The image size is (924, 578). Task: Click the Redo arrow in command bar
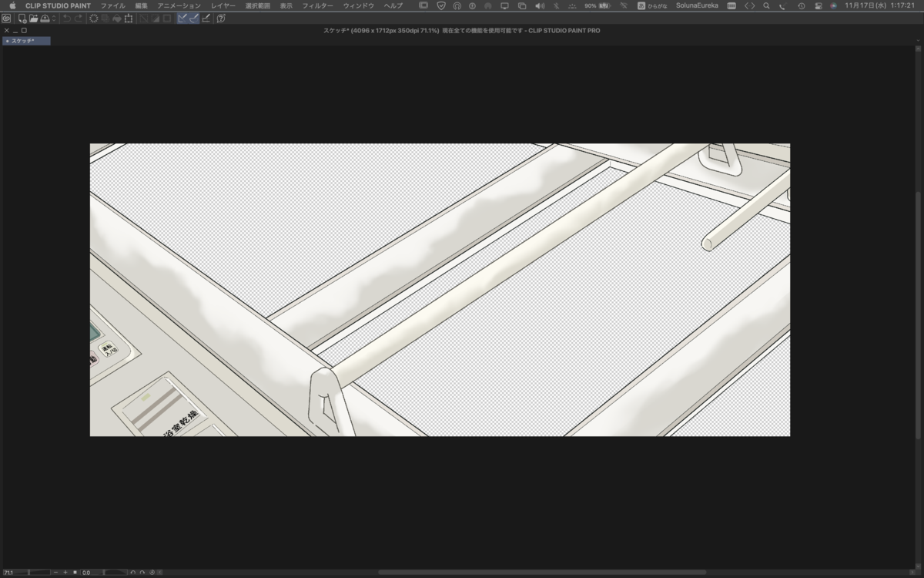(x=79, y=18)
